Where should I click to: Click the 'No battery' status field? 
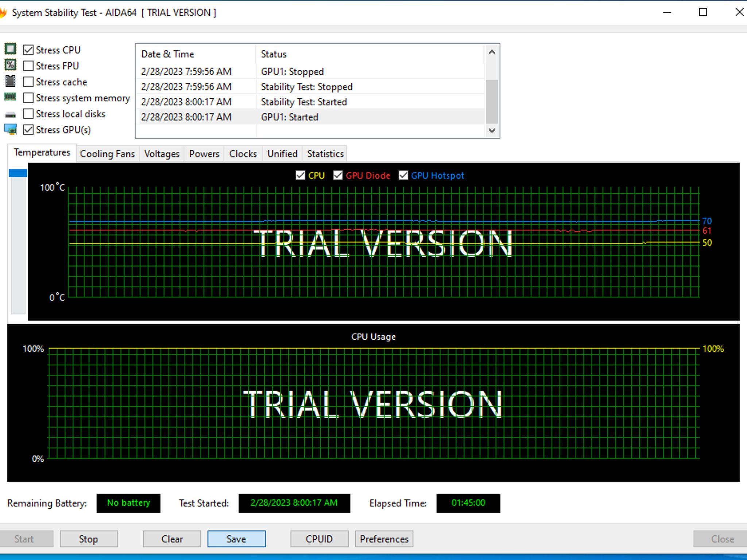click(128, 503)
